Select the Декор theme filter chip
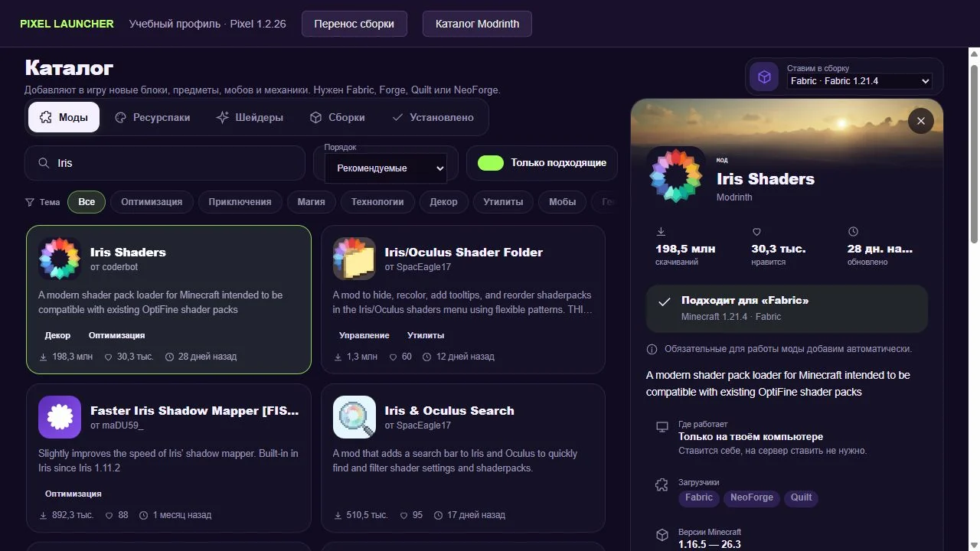 (x=443, y=202)
